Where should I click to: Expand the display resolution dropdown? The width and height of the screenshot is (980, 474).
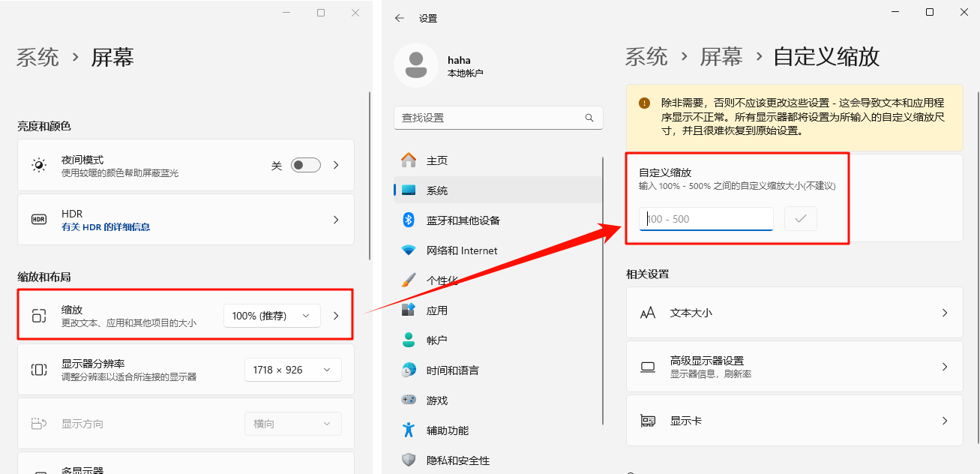point(292,369)
